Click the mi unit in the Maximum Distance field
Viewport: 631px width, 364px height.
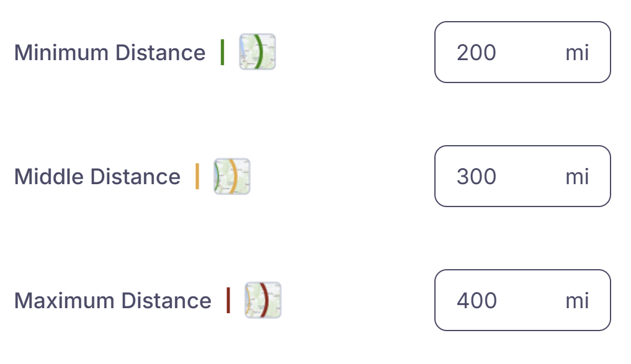(x=577, y=301)
